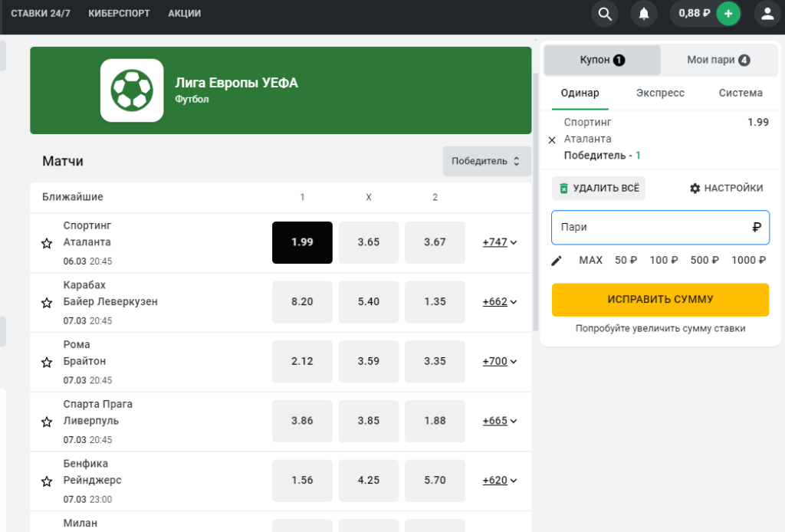Image resolution: width=785 pixels, height=532 pixels.
Task: Expand +662 markets for Карабах match
Action: coord(500,302)
